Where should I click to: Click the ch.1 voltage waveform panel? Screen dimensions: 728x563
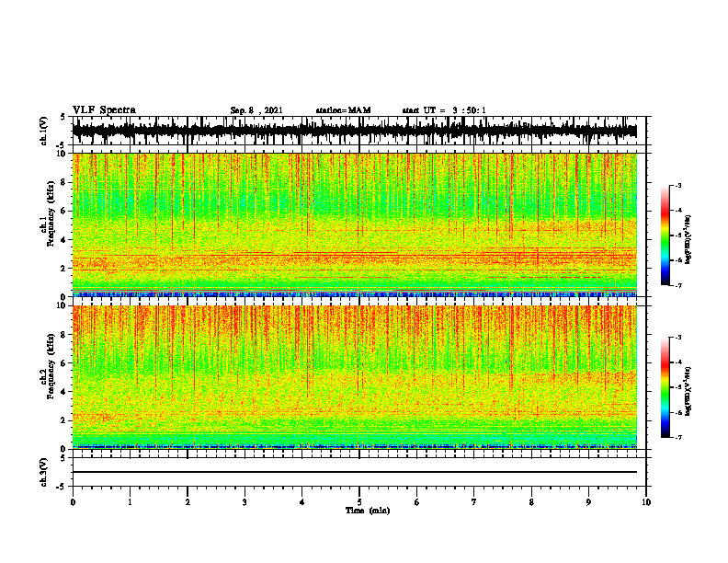(x=359, y=131)
